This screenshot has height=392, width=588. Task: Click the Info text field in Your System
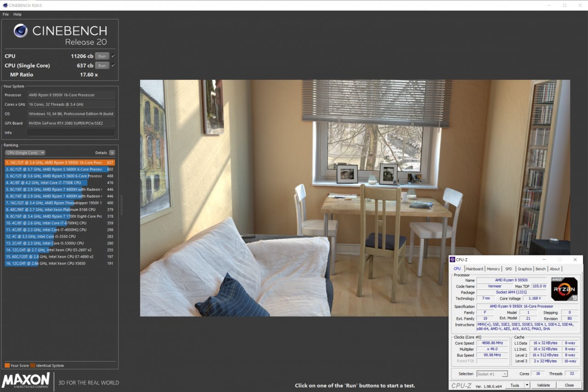click(x=71, y=132)
